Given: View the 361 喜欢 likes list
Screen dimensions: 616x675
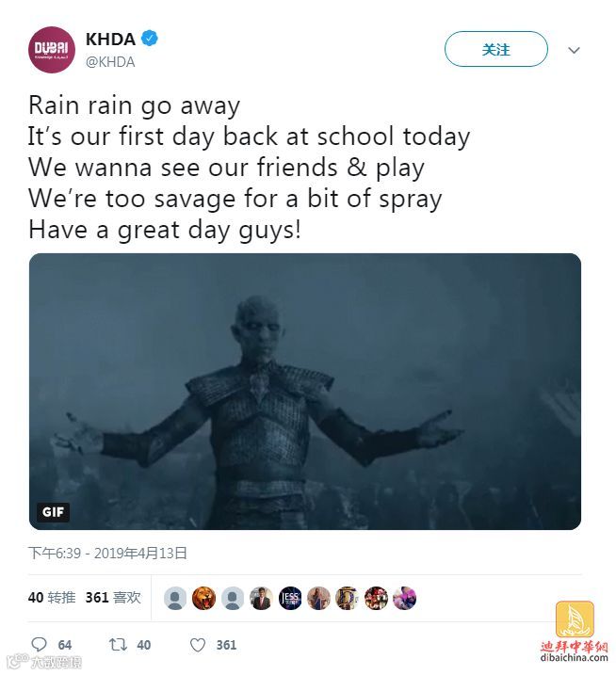Looking at the screenshot, I should tap(113, 598).
